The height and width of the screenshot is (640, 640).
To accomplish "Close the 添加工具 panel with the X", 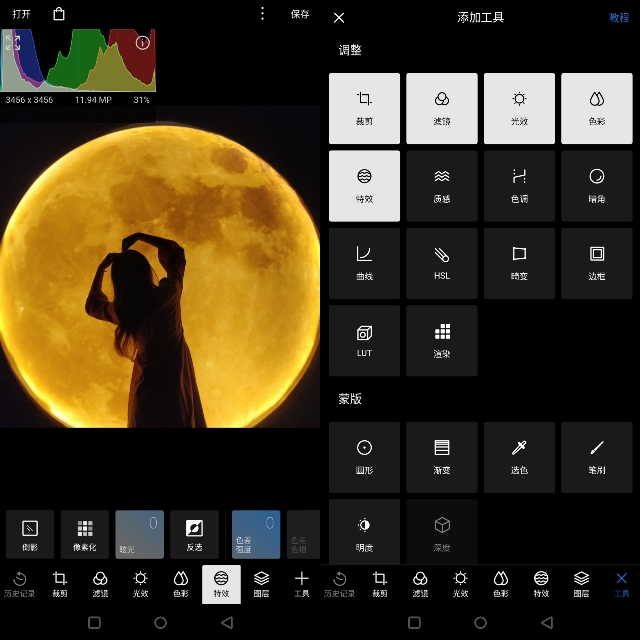I will point(339,18).
